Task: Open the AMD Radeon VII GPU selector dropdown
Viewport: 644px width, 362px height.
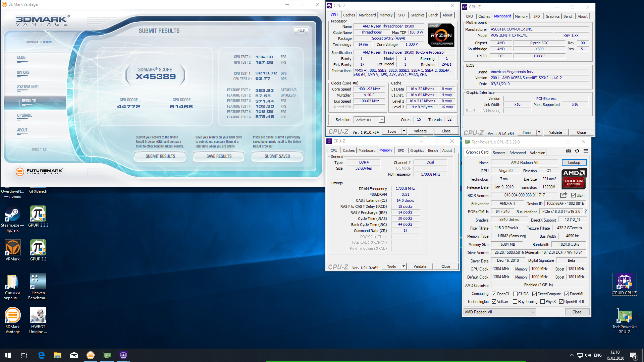Action: [x=499, y=312]
